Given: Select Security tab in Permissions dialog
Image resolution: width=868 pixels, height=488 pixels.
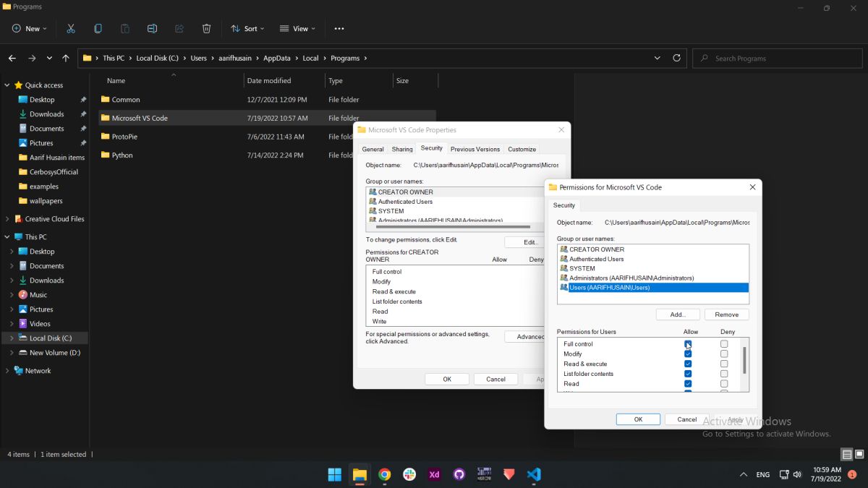Looking at the screenshot, I should (564, 205).
